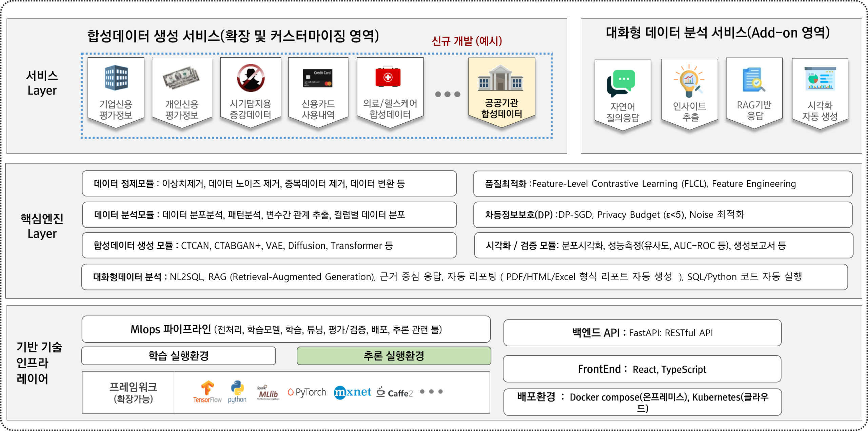Click the TensorFlow logo
This screenshot has height=431, width=868.
(x=207, y=392)
